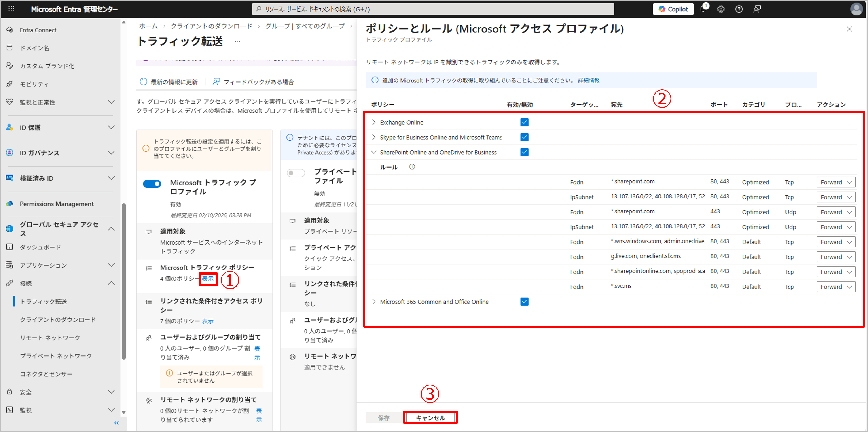This screenshot has width=868, height=432.
Task: Click the 最新の情報に更新 refresh icon
Action: [x=143, y=82]
